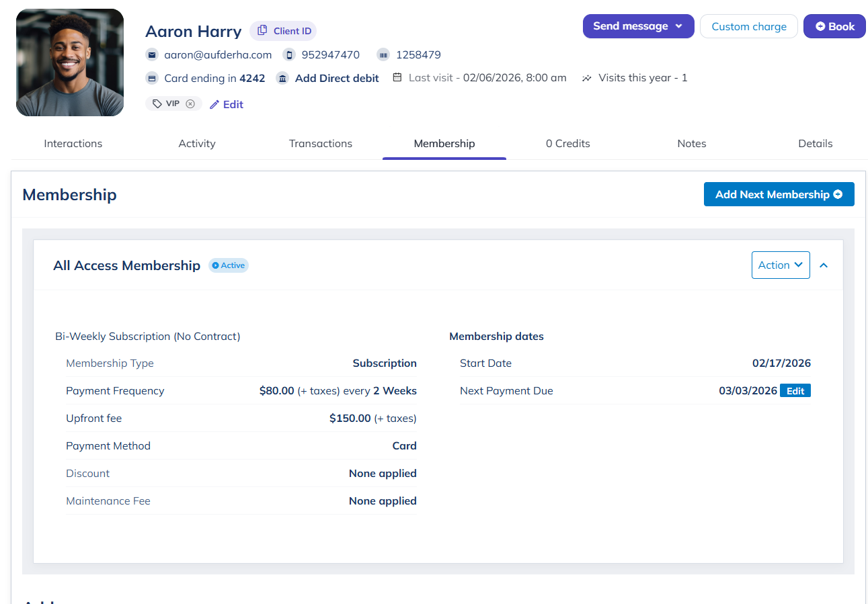Screen dimensions: 868x604
Task: Edit the Next Payment Due date
Action: (795, 391)
